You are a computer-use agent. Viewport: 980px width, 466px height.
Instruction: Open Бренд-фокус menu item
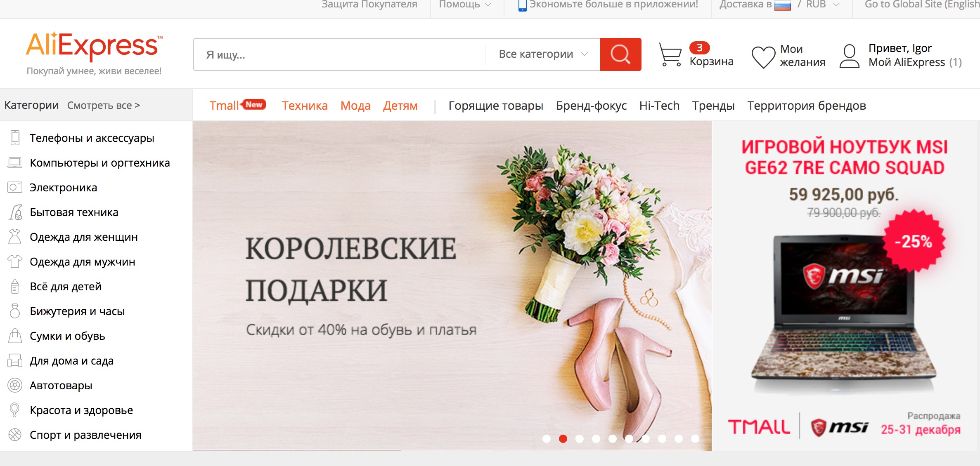click(x=591, y=106)
